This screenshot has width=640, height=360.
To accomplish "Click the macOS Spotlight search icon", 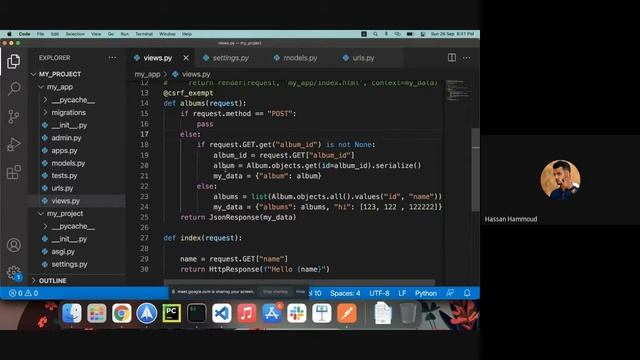I will pyautogui.click(x=375, y=34).
